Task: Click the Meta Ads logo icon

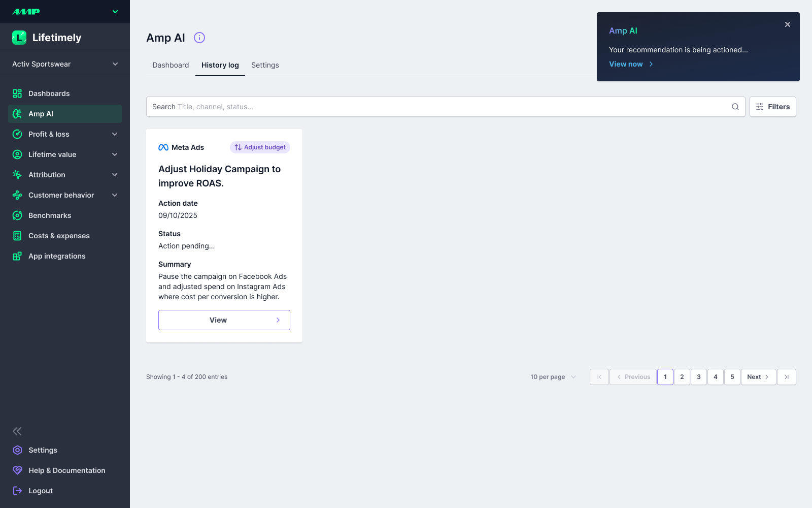Action: pyautogui.click(x=163, y=147)
